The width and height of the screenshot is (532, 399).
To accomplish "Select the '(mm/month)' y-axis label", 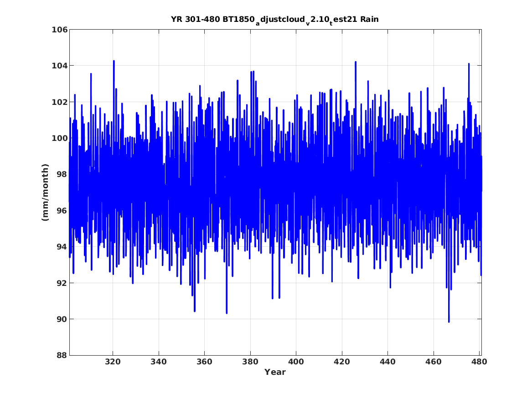I will [x=45, y=192].
